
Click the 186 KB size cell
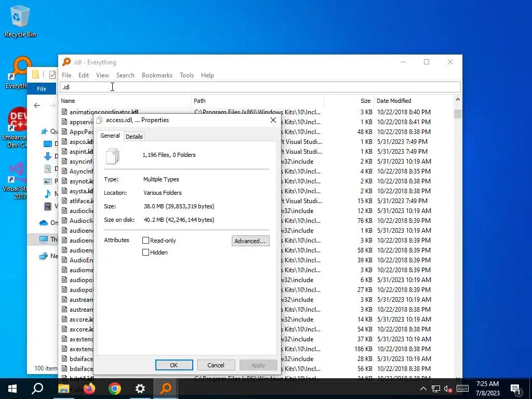[363, 349]
